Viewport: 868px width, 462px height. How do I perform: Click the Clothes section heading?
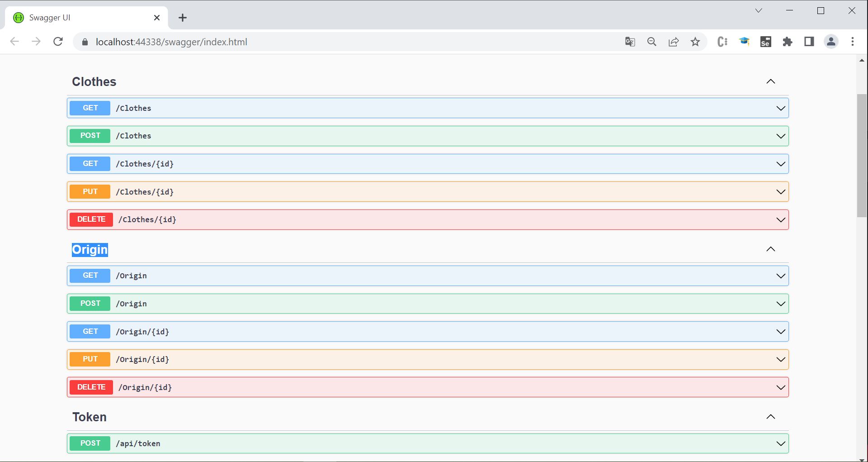point(94,82)
